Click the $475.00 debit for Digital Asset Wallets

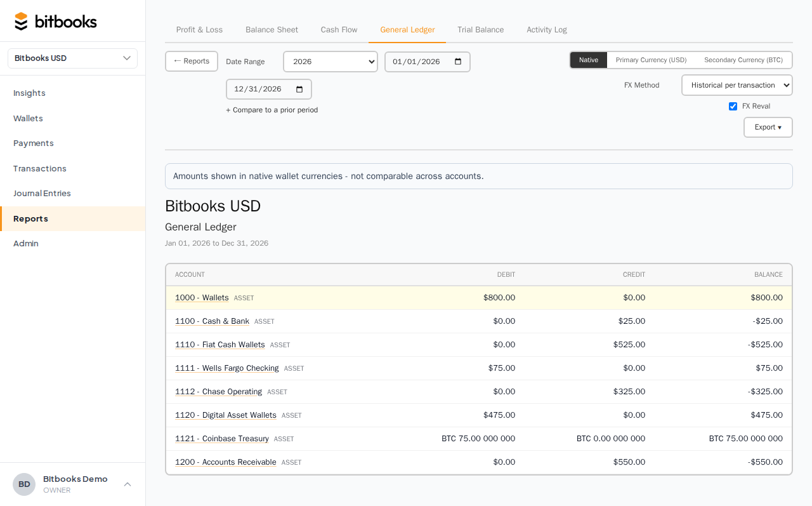(499, 415)
